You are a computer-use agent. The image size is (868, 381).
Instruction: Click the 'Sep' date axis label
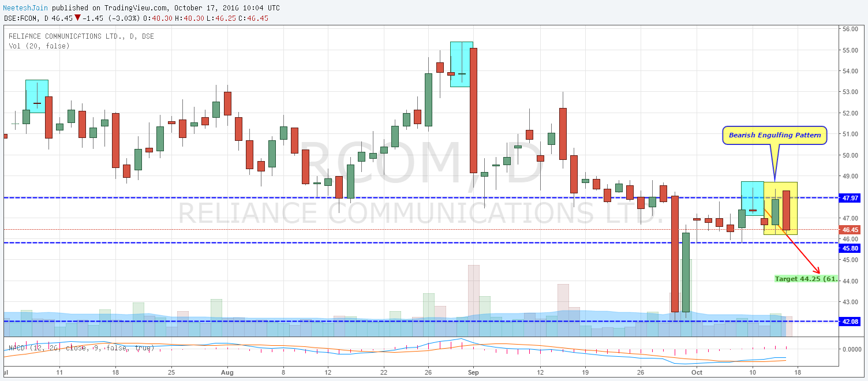point(473,373)
